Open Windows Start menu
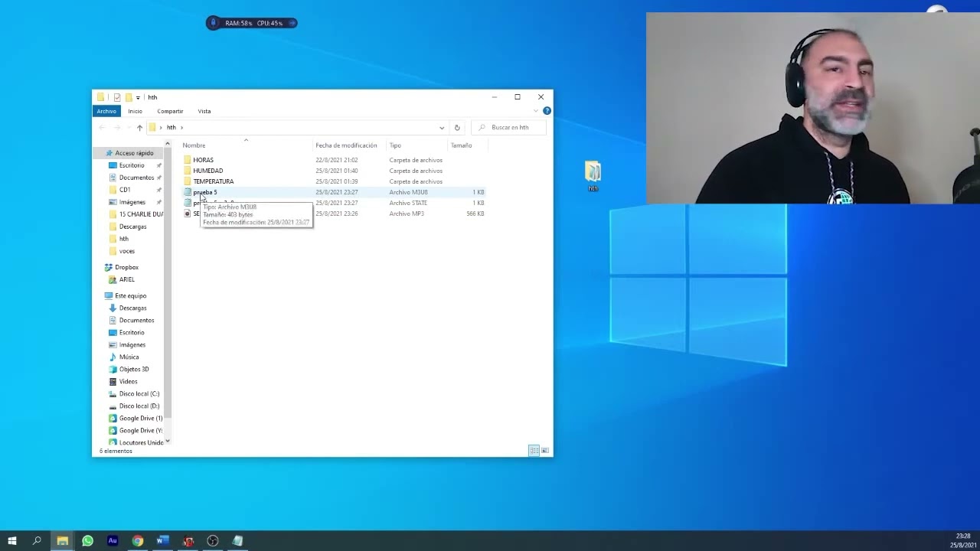Viewport: 980px width, 551px height. coord(11,541)
